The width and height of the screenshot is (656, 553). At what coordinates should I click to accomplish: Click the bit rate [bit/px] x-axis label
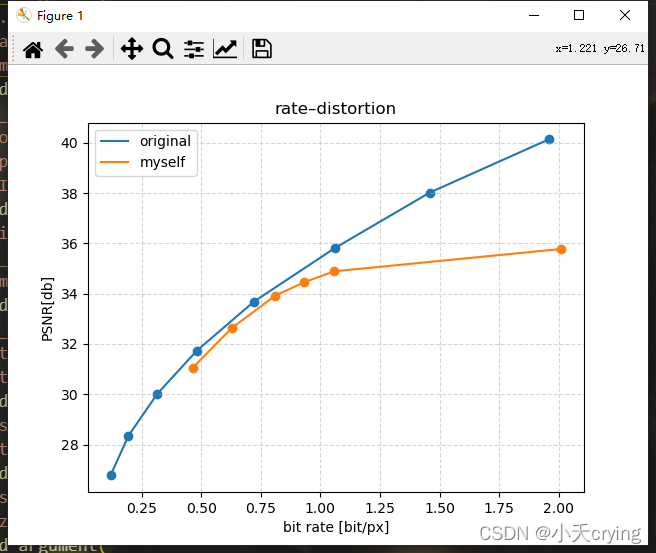[x=336, y=527]
